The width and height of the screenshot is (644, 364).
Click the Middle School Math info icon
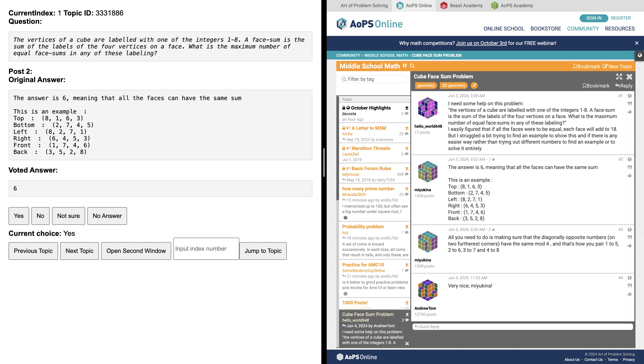pos(404,66)
